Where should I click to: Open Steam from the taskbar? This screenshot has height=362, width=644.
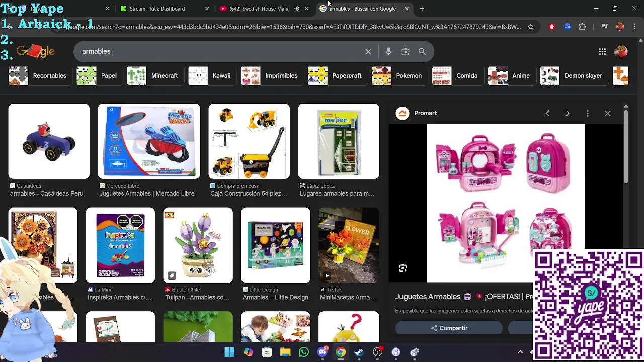359,352
